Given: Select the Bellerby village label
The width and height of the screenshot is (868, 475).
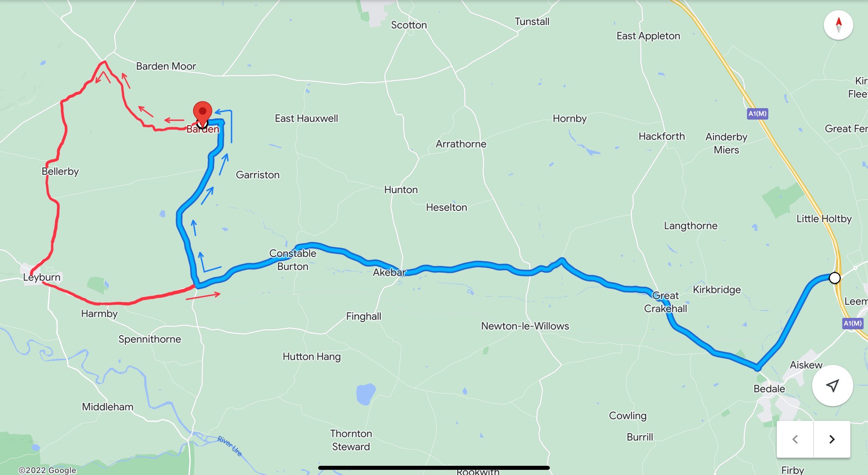Looking at the screenshot, I should 60,171.
